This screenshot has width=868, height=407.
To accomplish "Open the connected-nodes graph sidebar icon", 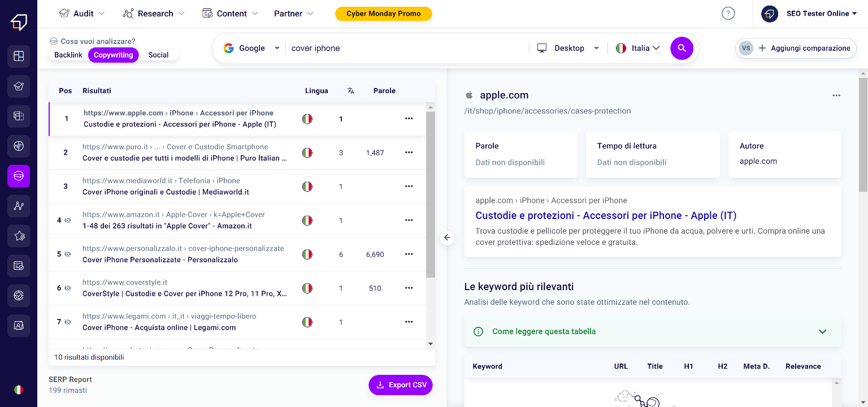I will click(19, 207).
